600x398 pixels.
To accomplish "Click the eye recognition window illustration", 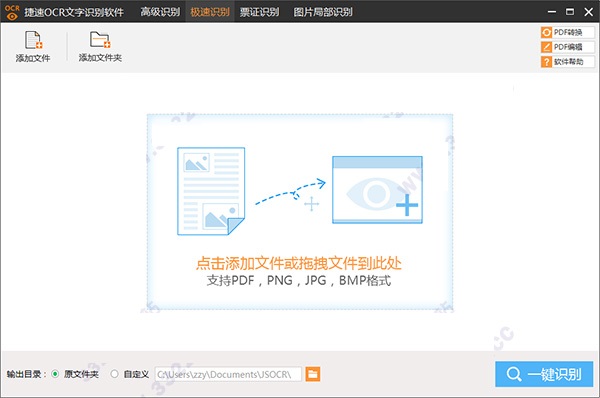I will coord(377,189).
